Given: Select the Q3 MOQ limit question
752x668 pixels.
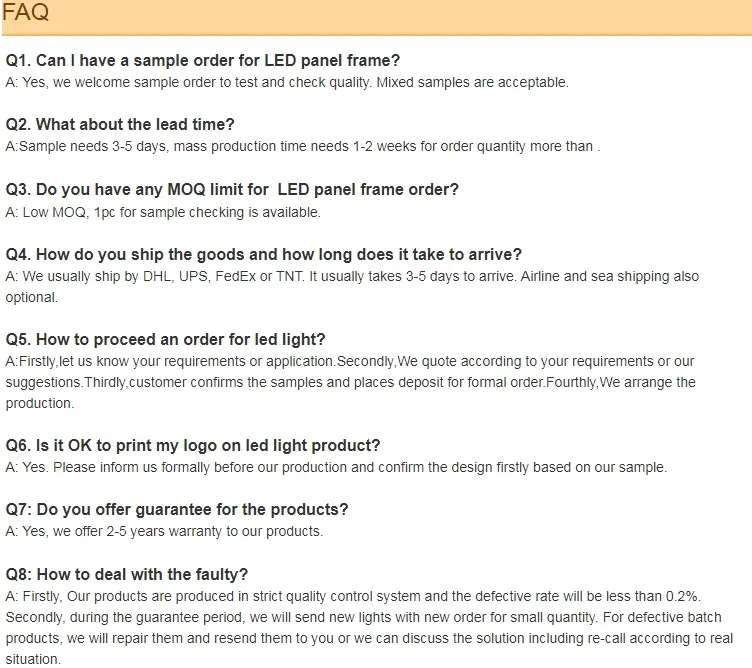Looking at the screenshot, I should click(232, 189).
